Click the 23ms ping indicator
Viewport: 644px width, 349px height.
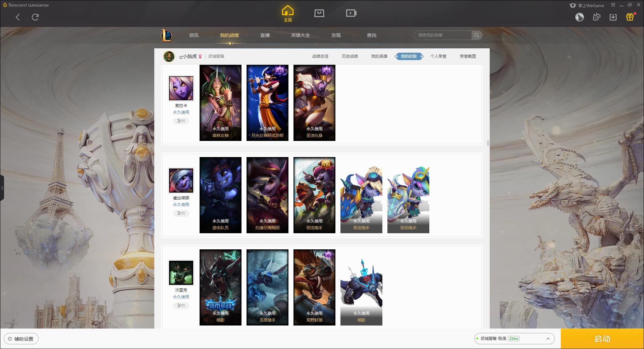(514, 339)
